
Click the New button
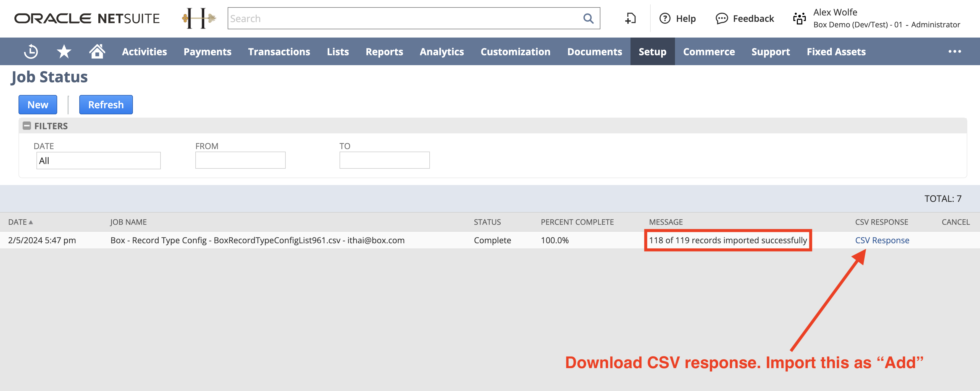click(38, 105)
